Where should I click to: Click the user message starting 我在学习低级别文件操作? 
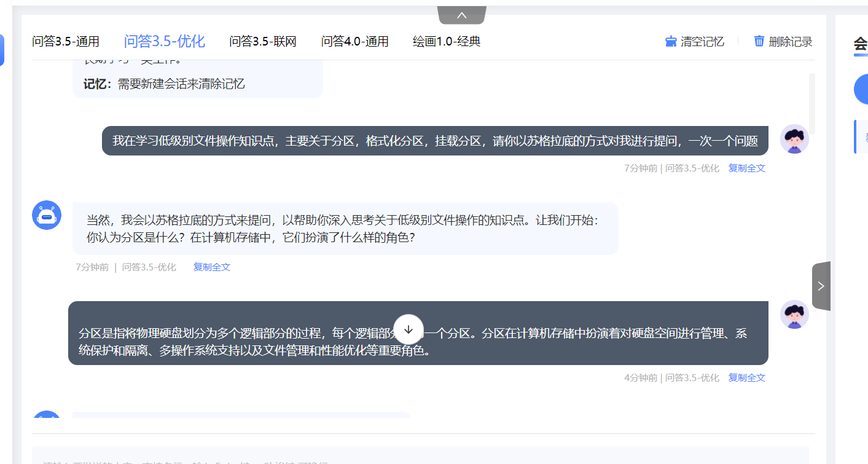click(435, 141)
